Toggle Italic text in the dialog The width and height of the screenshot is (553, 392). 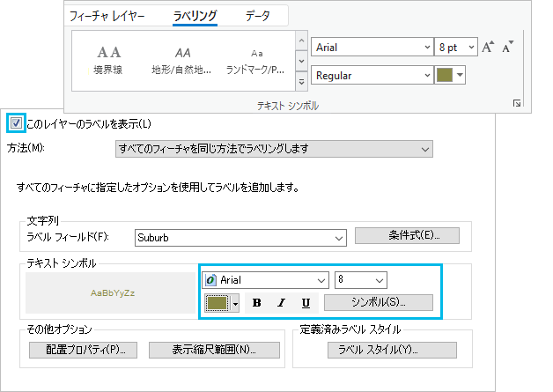tap(281, 302)
